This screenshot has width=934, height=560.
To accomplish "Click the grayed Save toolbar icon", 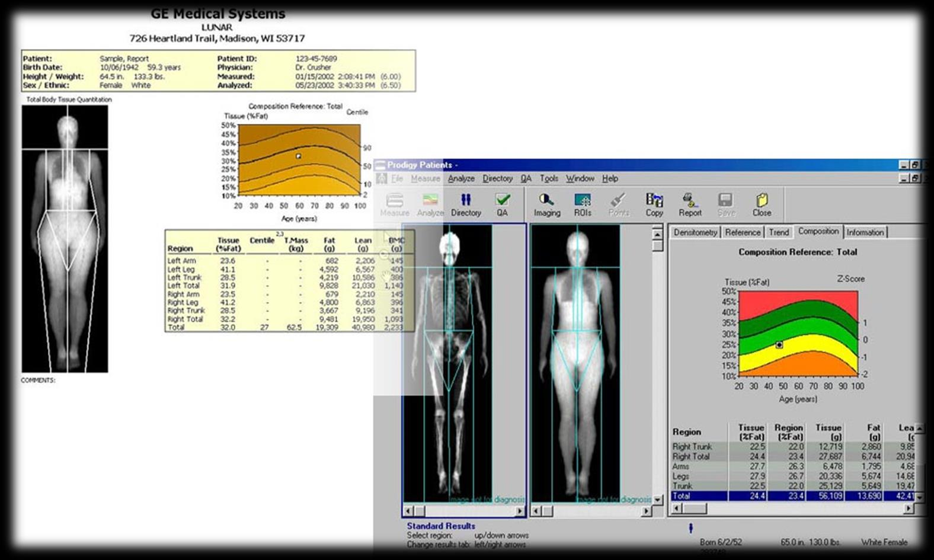I will tap(726, 204).
